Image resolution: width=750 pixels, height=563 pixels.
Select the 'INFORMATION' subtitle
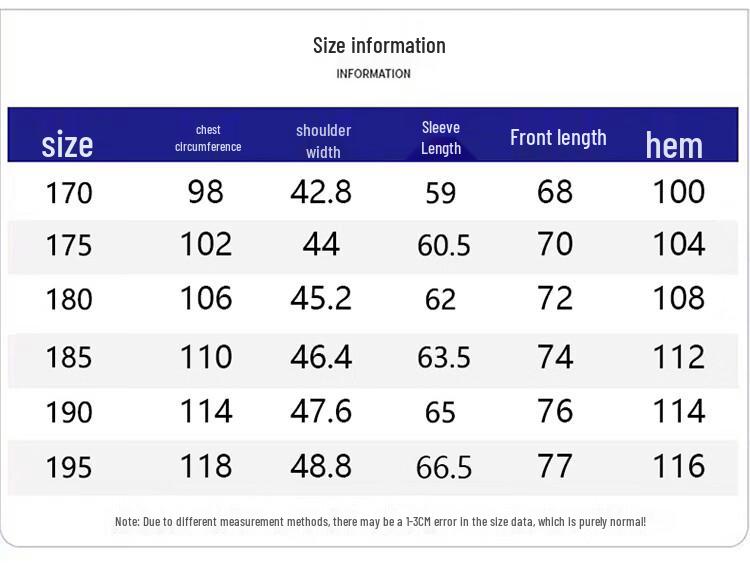point(374,74)
